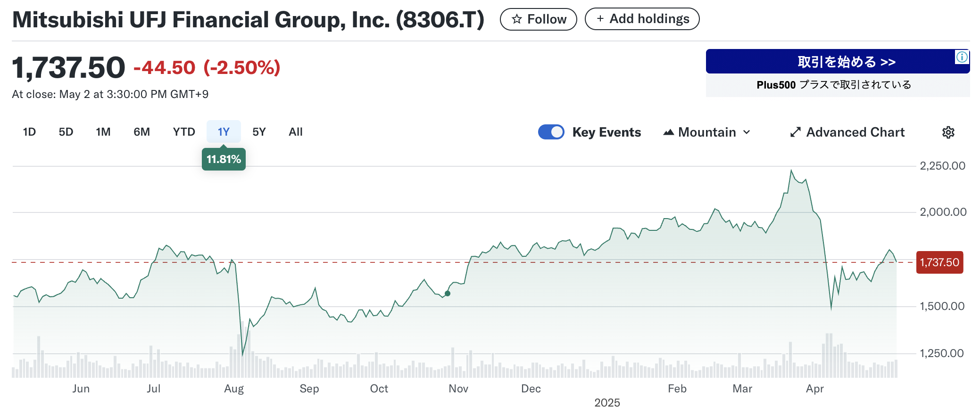The width and height of the screenshot is (980, 415).
Task: Click the -44.50 (-2.50%) change text
Action: 207,67
